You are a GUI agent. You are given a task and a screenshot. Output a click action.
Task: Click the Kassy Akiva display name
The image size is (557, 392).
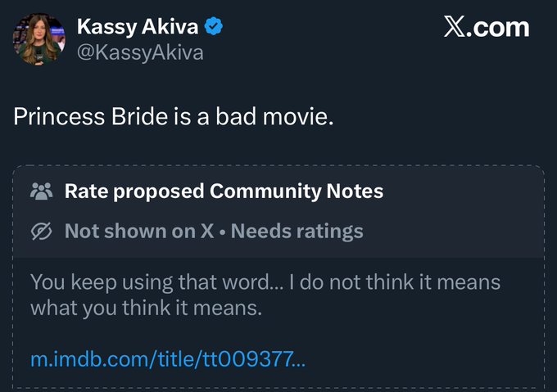[x=137, y=27]
